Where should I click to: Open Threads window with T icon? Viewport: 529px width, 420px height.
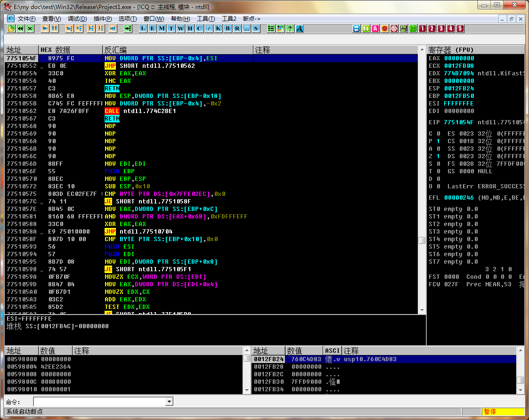pyautogui.click(x=171, y=29)
